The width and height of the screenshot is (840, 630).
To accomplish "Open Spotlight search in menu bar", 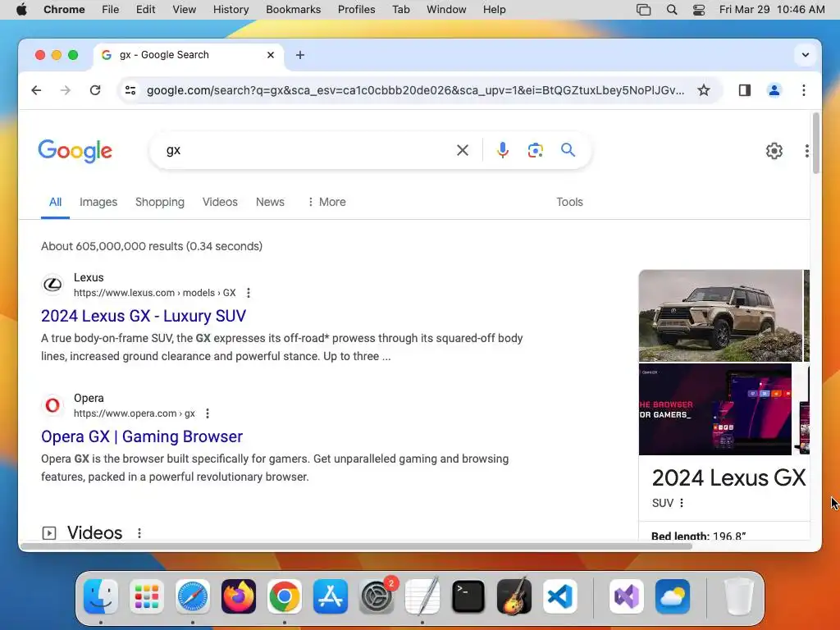I will point(672,10).
